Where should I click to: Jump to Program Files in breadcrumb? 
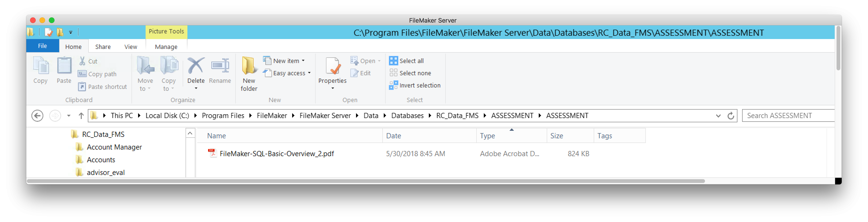(x=223, y=116)
